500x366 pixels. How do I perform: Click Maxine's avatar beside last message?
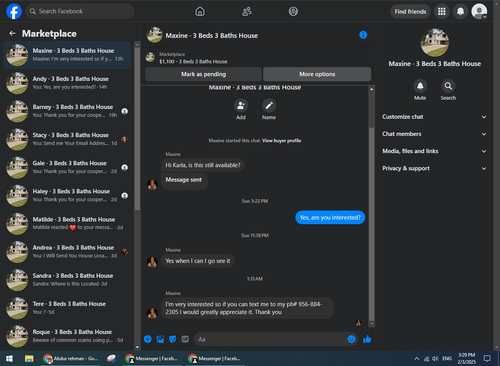click(152, 313)
